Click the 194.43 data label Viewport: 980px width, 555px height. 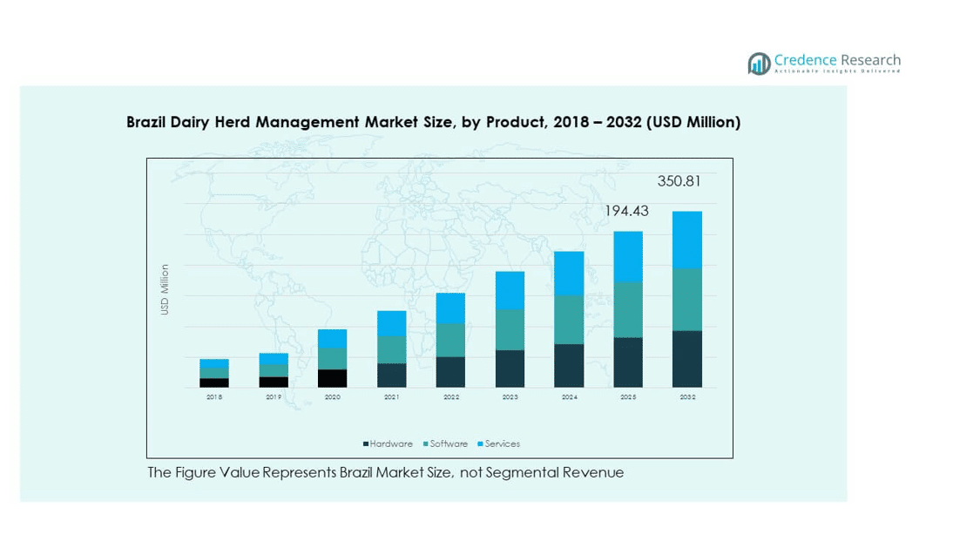626,212
